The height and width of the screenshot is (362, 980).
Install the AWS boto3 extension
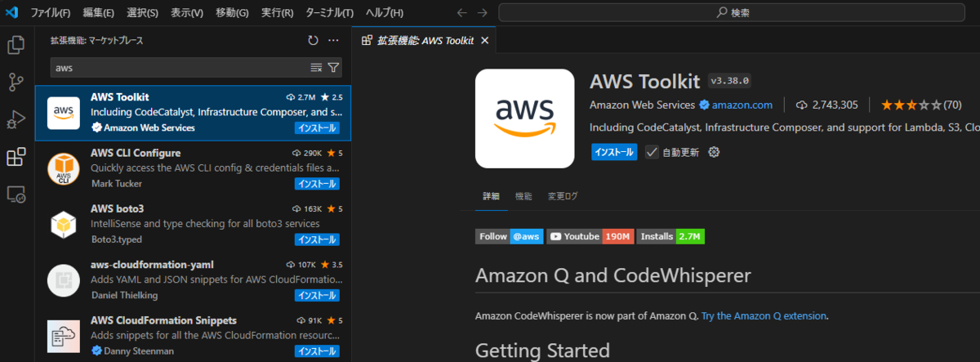(316, 239)
